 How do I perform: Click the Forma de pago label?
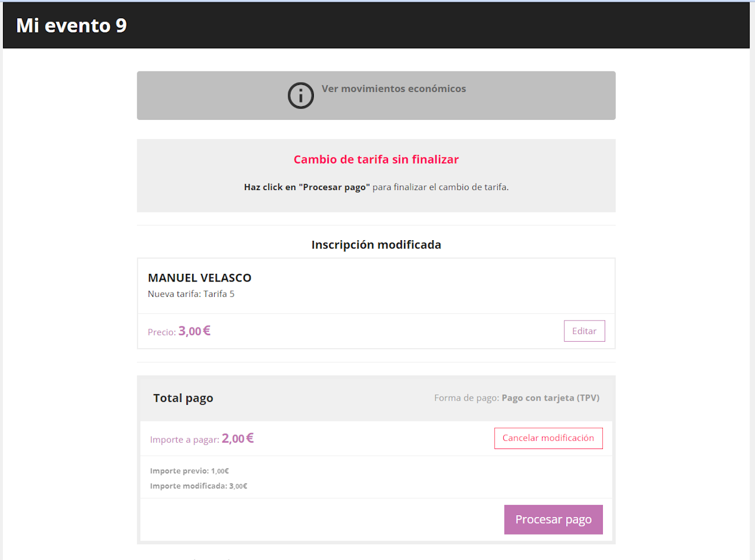(x=467, y=398)
